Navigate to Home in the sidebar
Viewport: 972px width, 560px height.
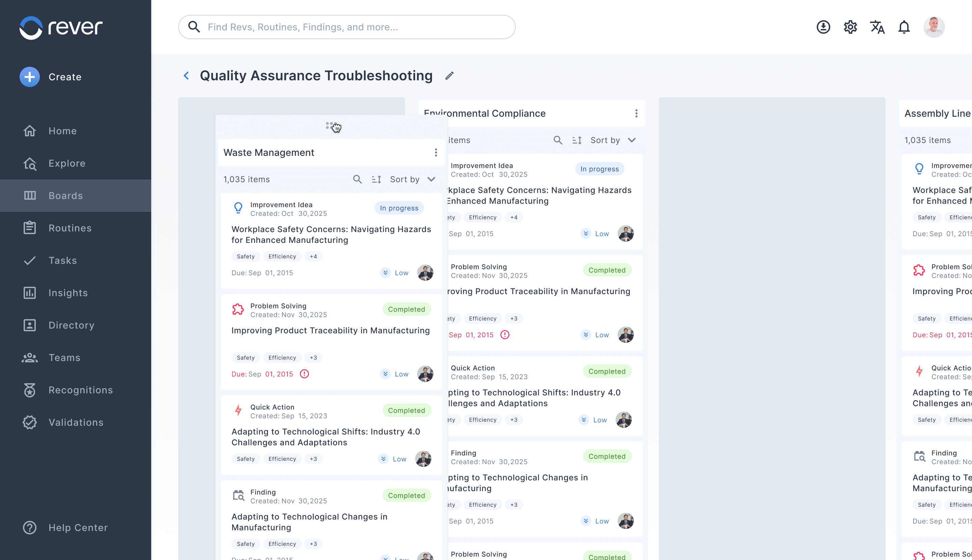pyautogui.click(x=75, y=131)
